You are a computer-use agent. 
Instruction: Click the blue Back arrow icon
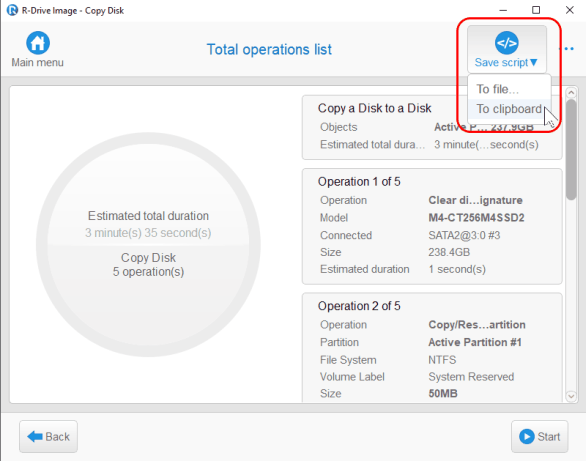coord(35,436)
